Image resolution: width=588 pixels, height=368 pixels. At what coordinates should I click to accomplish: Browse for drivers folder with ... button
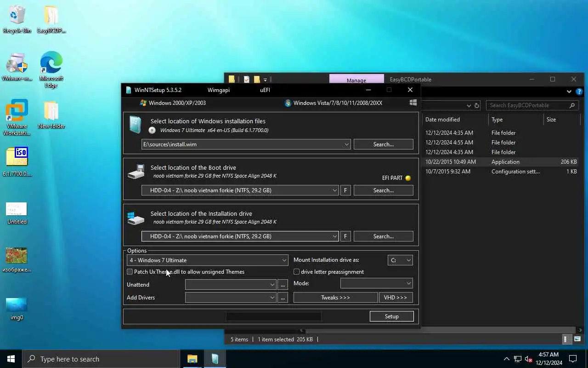283,298
